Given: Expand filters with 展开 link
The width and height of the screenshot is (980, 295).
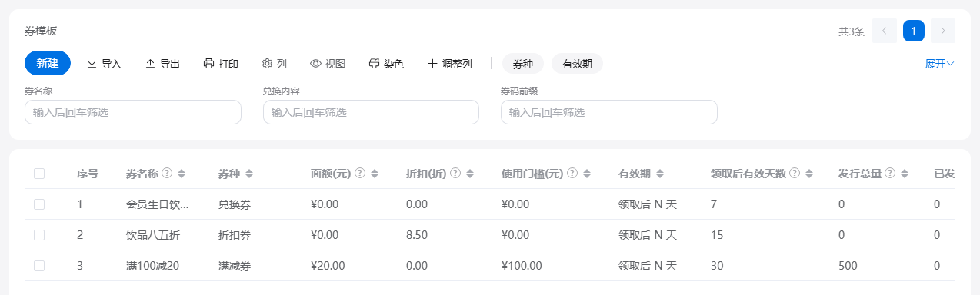Looking at the screenshot, I should 939,64.
